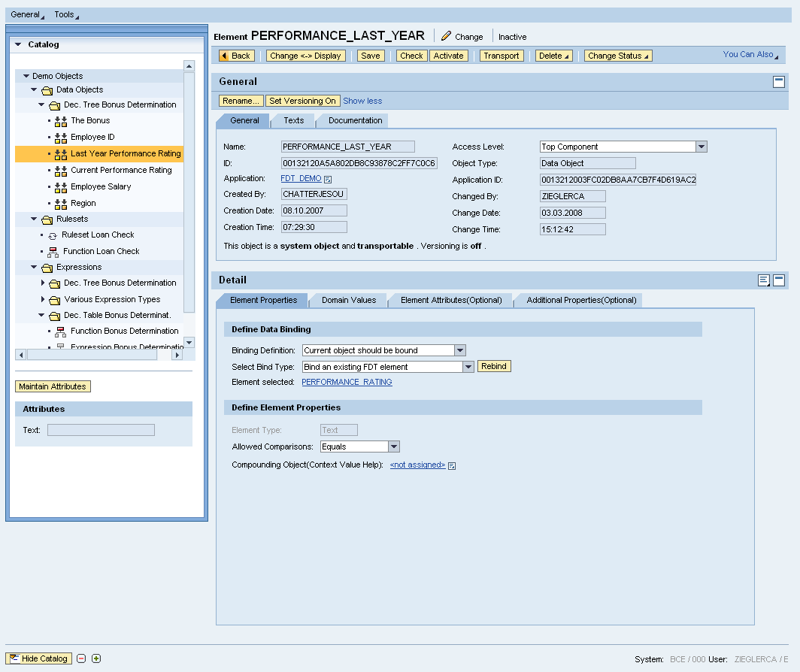Click the red minus icon at bottom
800x672 pixels.
click(x=81, y=659)
